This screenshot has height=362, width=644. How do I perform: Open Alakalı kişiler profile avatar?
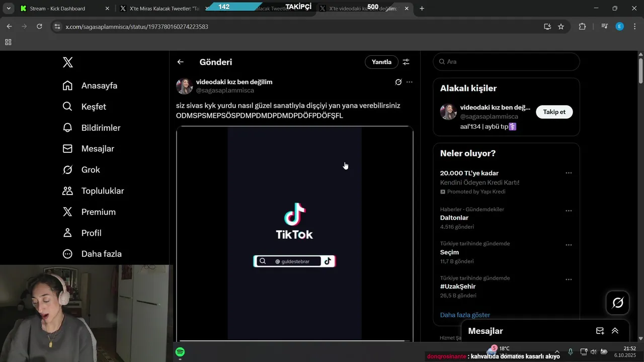[448, 112]
